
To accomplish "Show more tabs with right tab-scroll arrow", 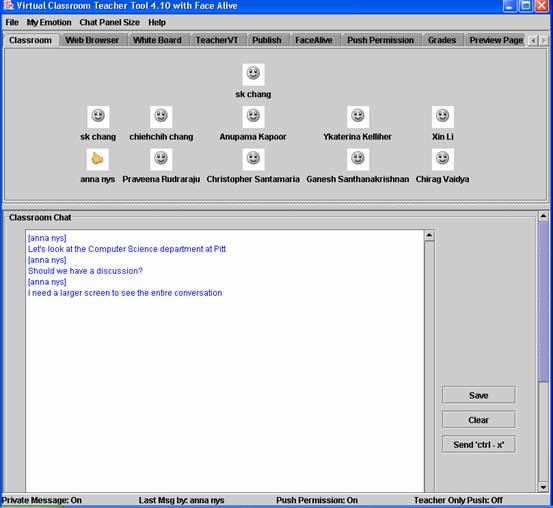I will pos(543,41).
